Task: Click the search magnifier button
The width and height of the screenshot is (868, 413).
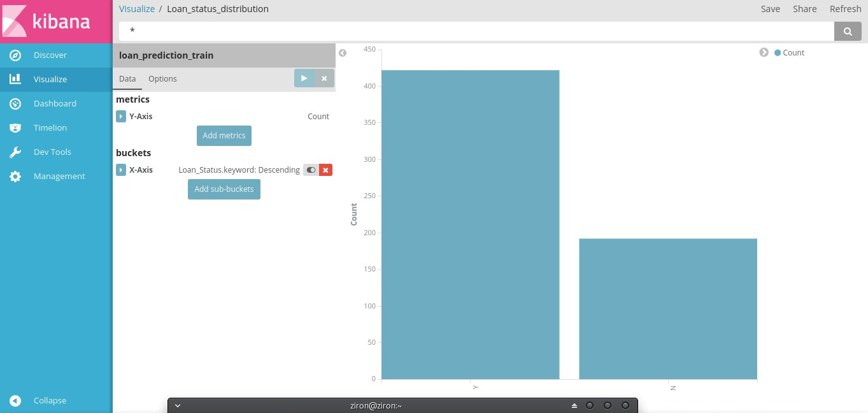Action: coord(848,31)
